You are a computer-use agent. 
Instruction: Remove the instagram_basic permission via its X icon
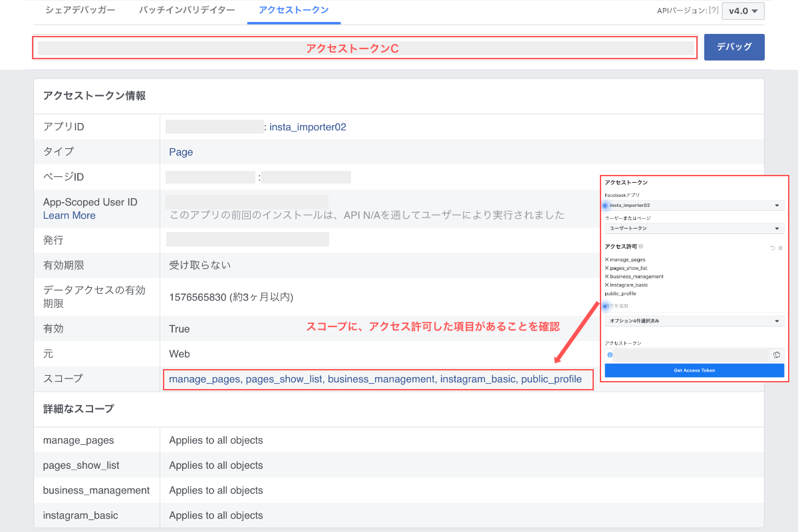tap(606, 285)
